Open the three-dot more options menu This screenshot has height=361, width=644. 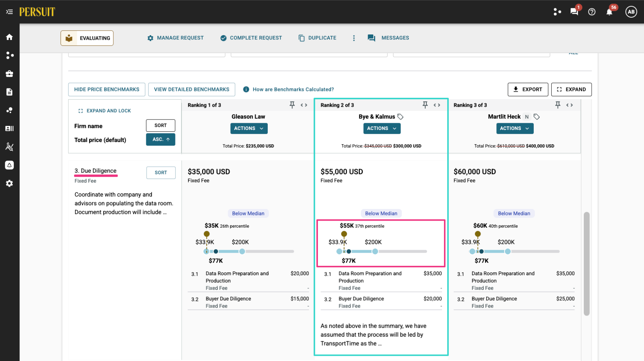tap(354, 38)
